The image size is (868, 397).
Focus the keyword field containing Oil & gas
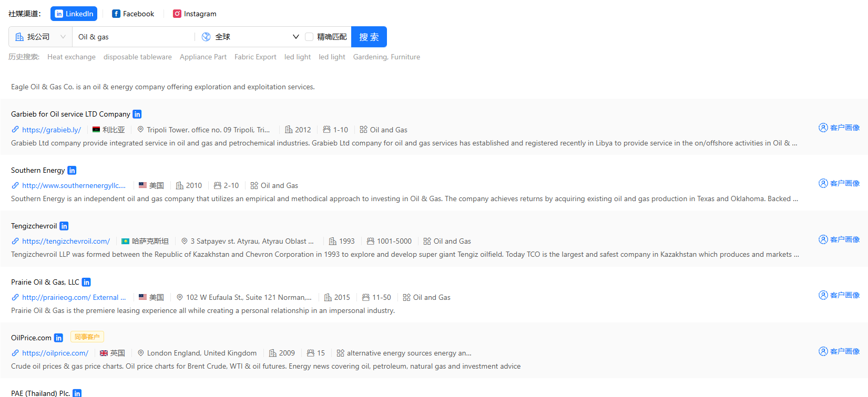[134, 37]
